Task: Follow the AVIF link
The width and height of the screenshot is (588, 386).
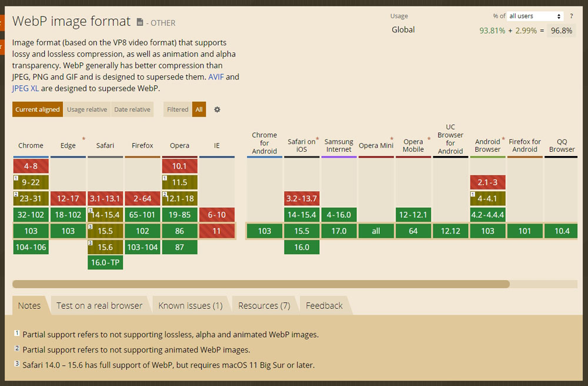Action: coord(216,77)
